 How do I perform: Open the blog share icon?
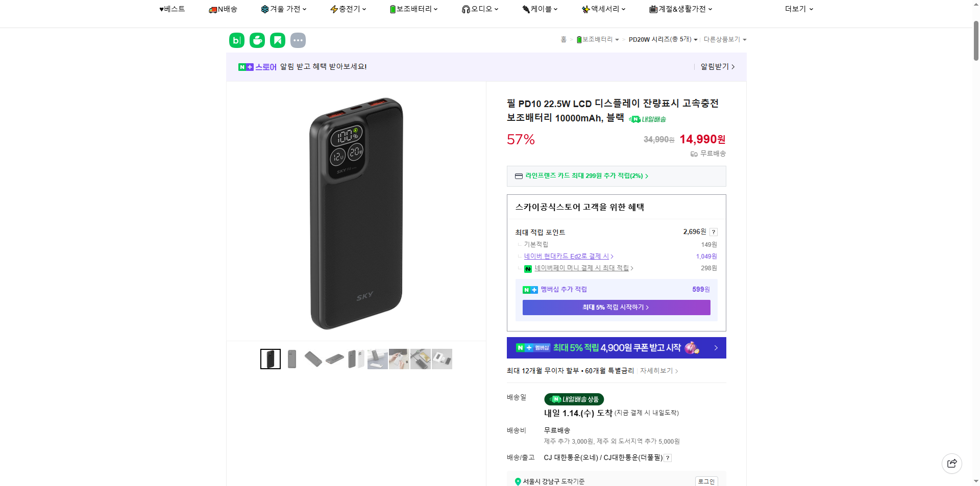tap(236, 40)
